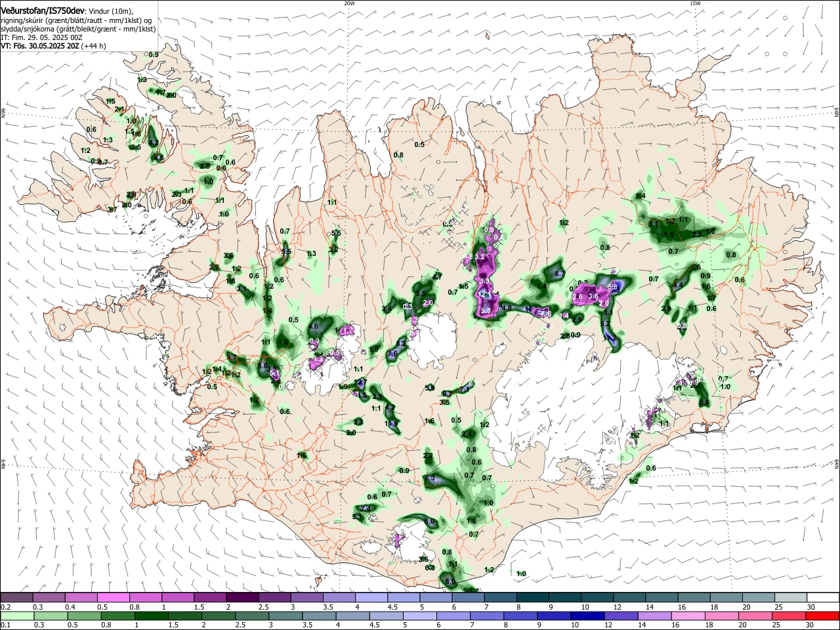Click the dark teal swatch between 8 and 9, top row
840x630 pixels.
[x=532, y=598]
